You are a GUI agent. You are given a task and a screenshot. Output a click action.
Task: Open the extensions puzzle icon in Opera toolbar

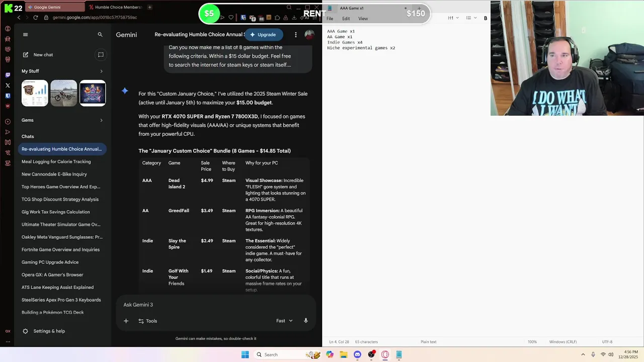(x=277, y=18)
